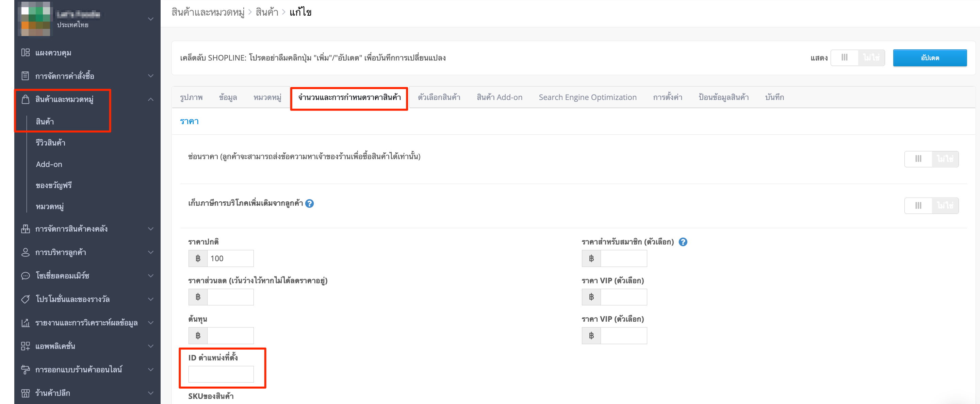Toggle the เก็บภาษีการบริโภค tax switch
The width and height of the screenshot is (980, 404).
(x=931, y=206)
